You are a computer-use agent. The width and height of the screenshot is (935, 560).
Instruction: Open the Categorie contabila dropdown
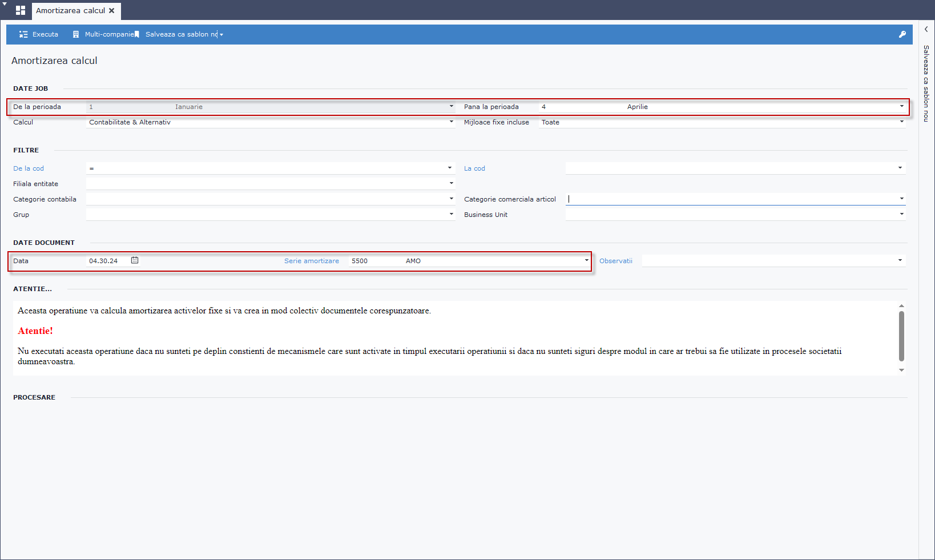point(451,199)
